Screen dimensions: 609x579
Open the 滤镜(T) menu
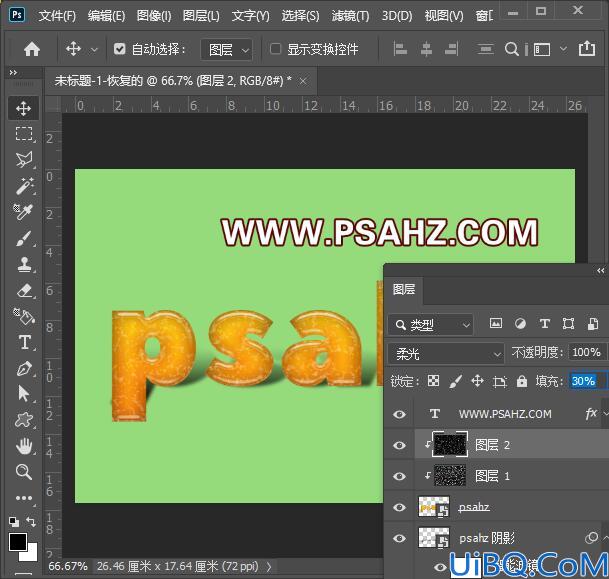coord(350,16)
